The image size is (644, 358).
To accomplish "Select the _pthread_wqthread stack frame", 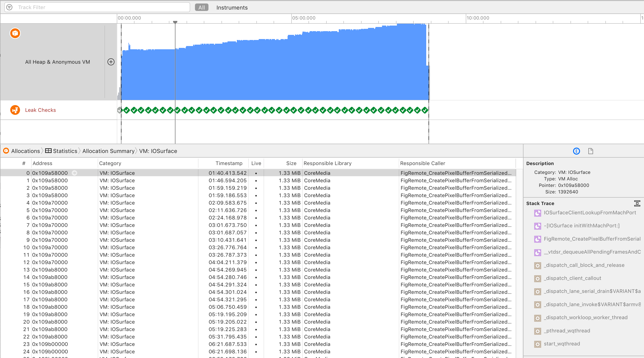I will pos(567,331).
